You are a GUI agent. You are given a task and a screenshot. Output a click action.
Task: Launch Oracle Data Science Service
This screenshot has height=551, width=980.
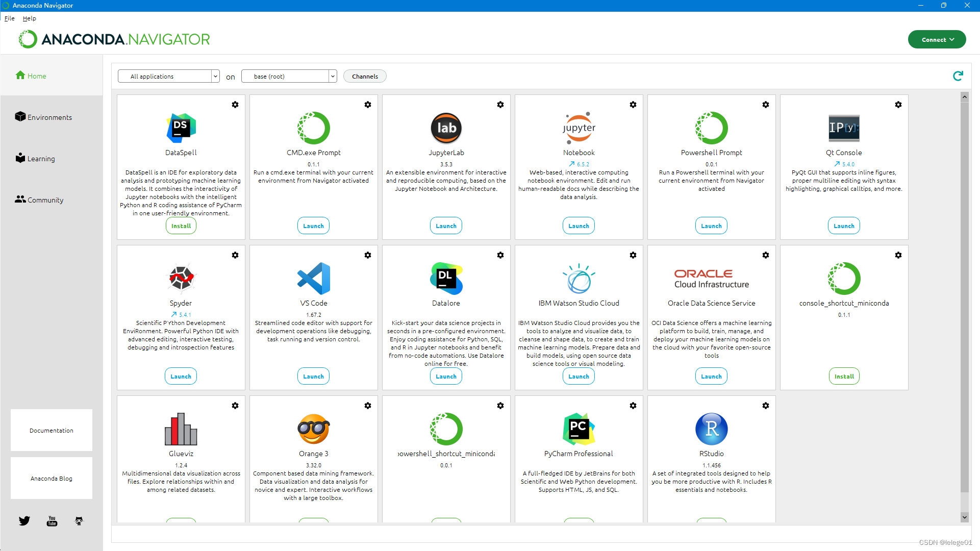tap(712, 377)
